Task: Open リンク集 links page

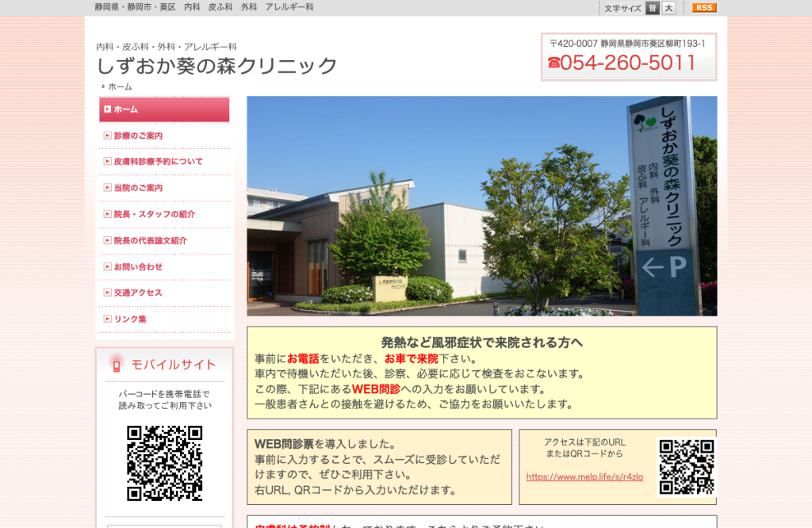Action: (x=130, y=319)
